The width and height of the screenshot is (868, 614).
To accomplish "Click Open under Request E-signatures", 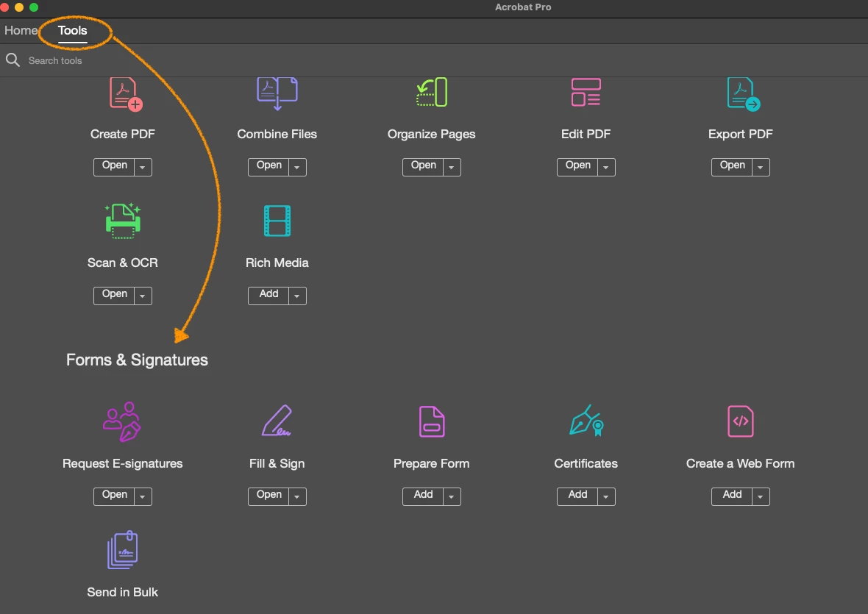I will click(114, 496).
